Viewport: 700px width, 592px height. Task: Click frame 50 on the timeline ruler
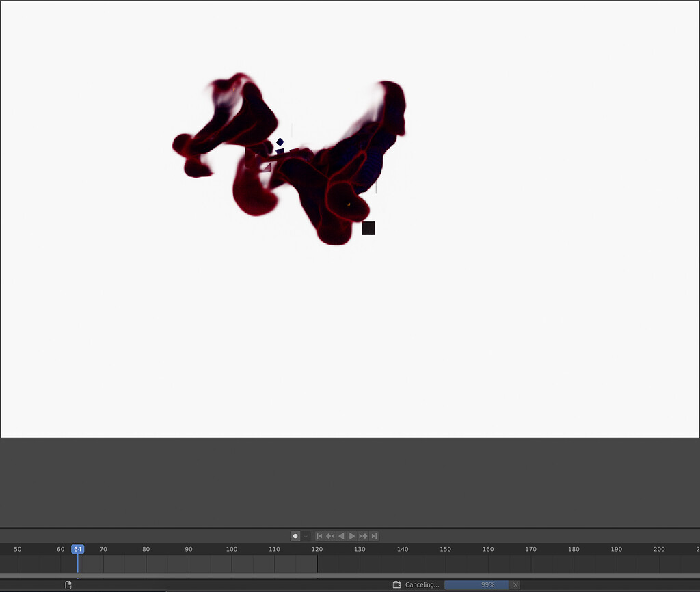click(x=17, y=549)
